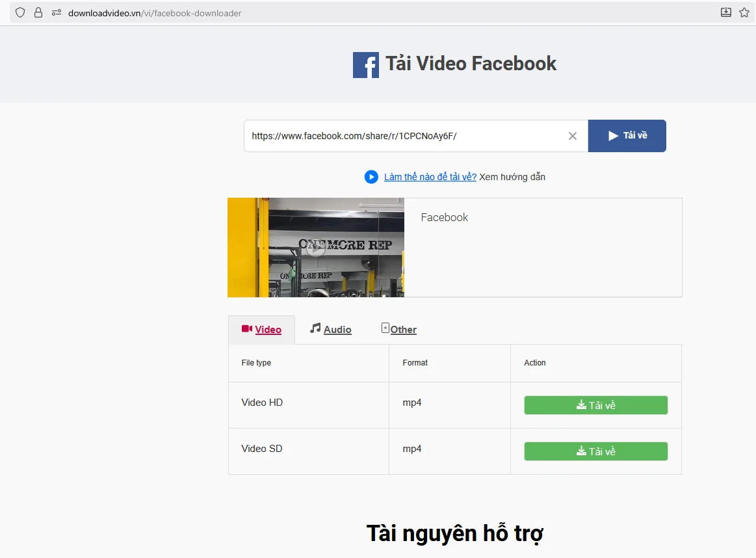The width and height of the screenshot is (756, 558).
Task: Click the shield icon in the address bar
Action: click(20, 12)
